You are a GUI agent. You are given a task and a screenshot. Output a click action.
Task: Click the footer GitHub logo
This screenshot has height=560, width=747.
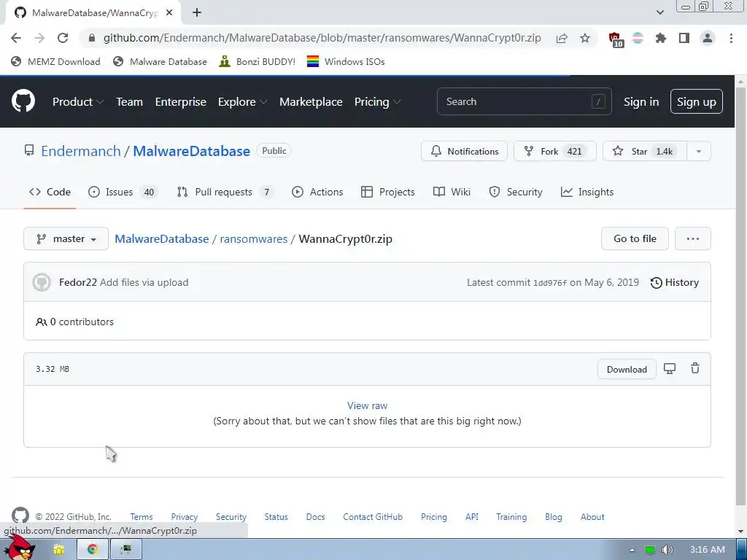tap(20, 516)
